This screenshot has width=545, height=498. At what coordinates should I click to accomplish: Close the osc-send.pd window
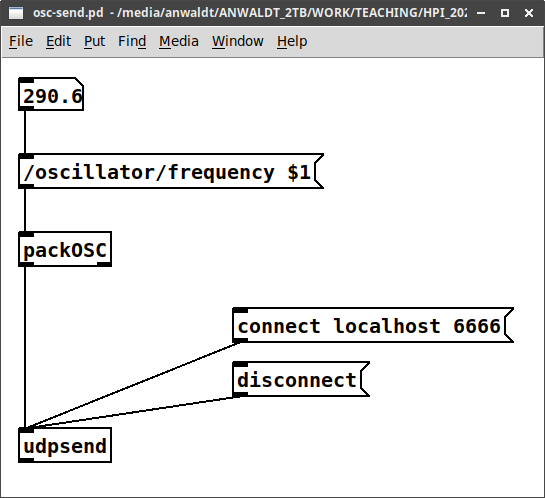click(x=529, y=13)
